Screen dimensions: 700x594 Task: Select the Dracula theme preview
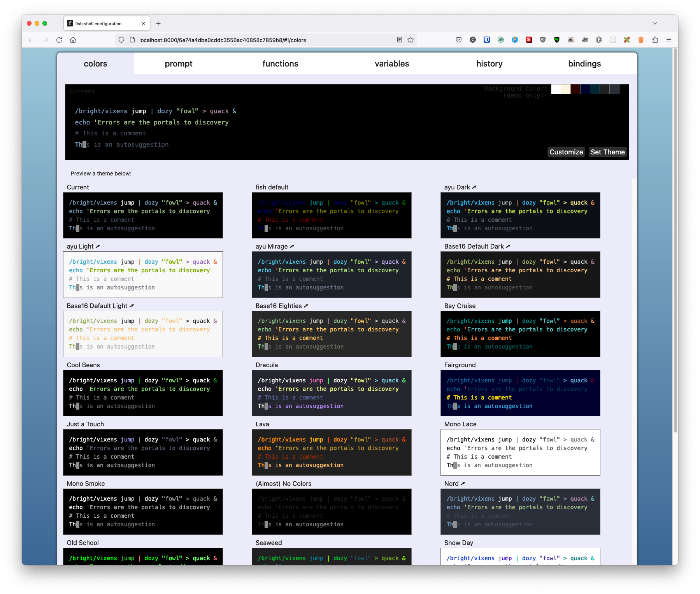coord(332,393)
